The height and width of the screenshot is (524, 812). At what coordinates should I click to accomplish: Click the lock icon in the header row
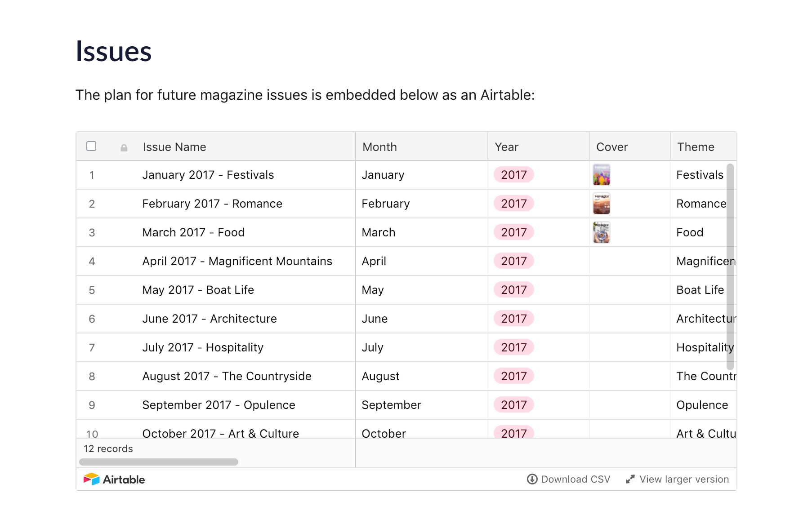pyautogui.click(x=123, y=147)
